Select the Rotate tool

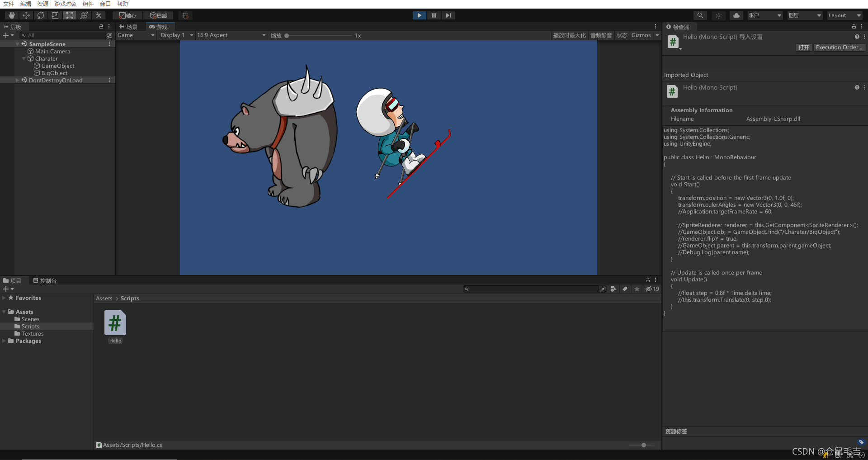point(41,15)
